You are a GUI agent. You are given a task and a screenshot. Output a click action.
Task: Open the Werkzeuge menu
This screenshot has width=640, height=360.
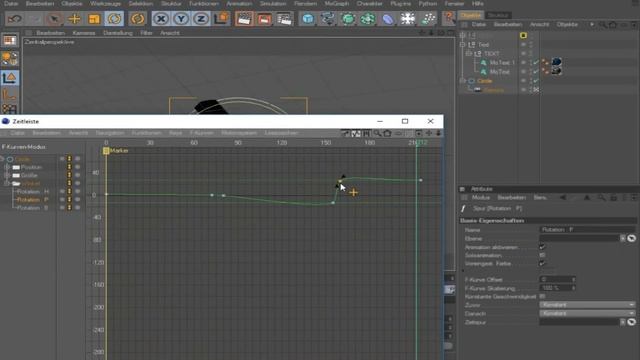[x=105, y=4]
